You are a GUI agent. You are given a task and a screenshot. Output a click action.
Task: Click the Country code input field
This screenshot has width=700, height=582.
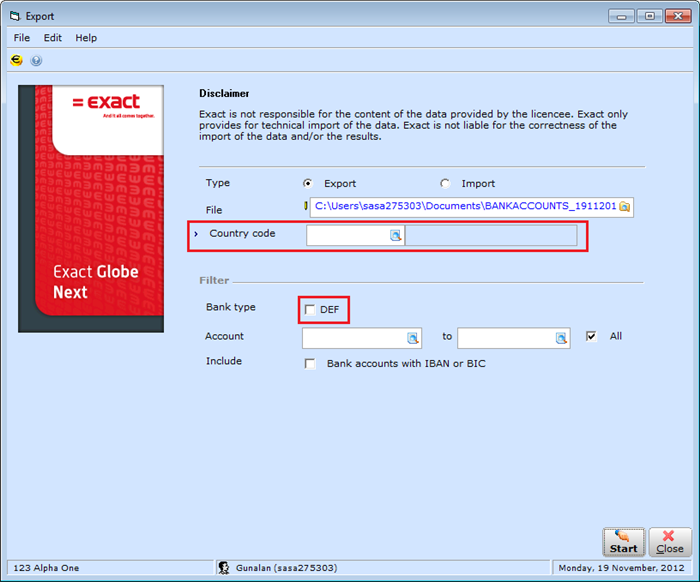pos(347,235)
